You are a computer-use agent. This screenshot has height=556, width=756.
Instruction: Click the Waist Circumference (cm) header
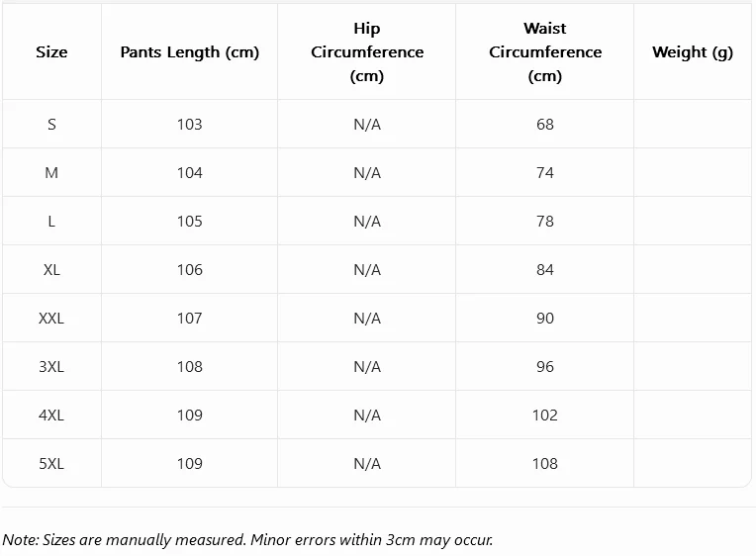click(x=545, y=52)
